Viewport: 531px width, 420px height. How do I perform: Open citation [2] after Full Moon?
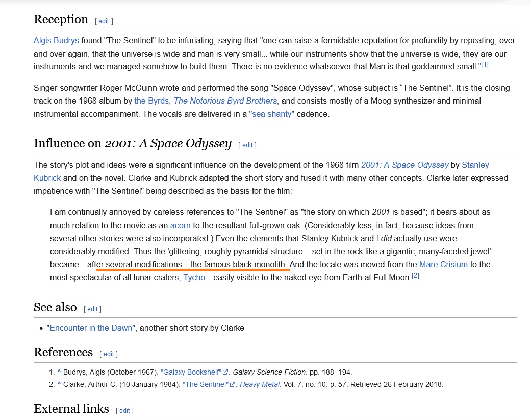[x=416, y=276]
